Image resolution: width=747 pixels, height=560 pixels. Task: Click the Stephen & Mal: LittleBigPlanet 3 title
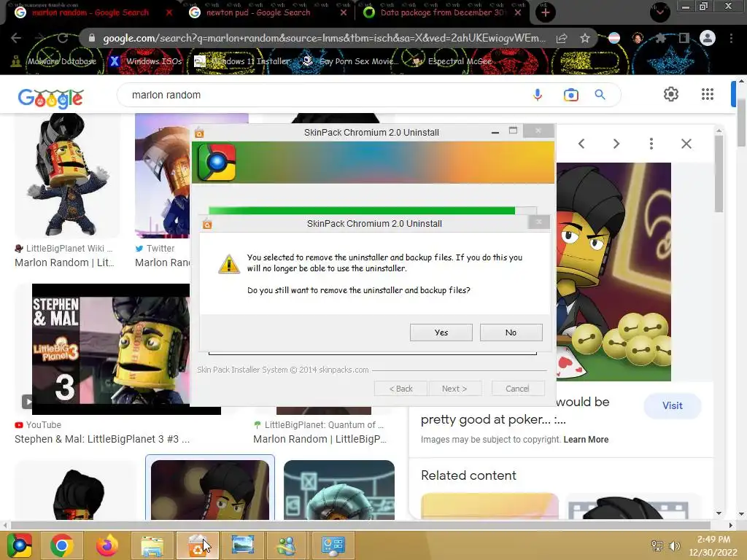click(x=102, y=439)
